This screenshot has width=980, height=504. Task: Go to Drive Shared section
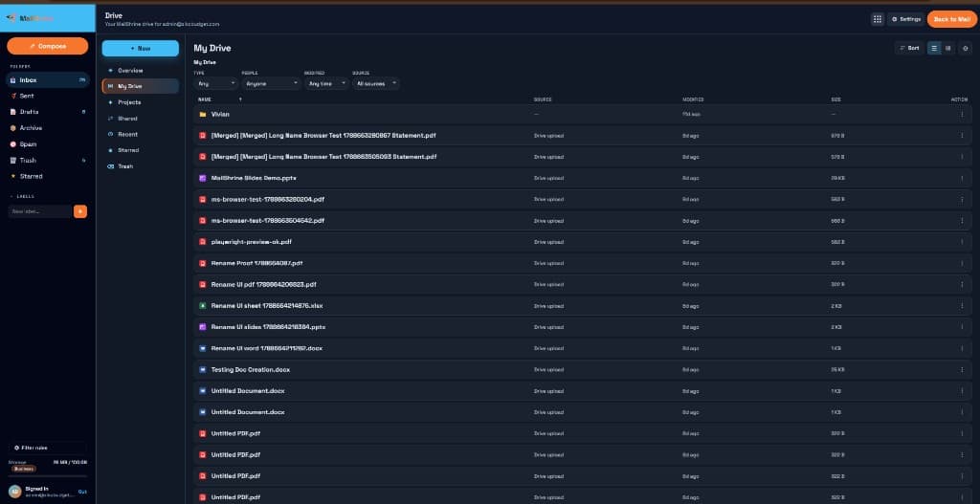141,118
